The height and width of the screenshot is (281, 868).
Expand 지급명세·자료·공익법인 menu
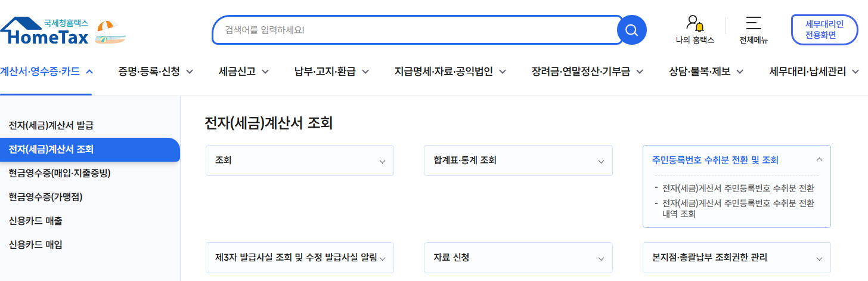450,72
